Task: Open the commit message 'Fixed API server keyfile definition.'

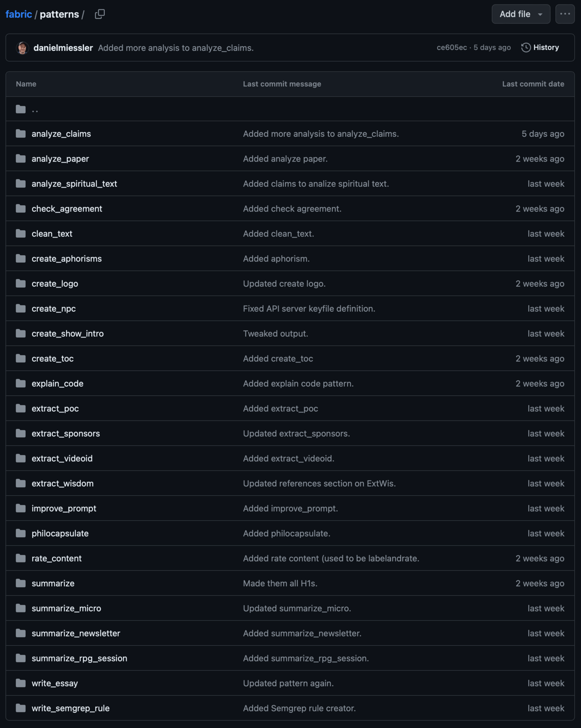Action: pyautogui.click(x=309, y=309)
